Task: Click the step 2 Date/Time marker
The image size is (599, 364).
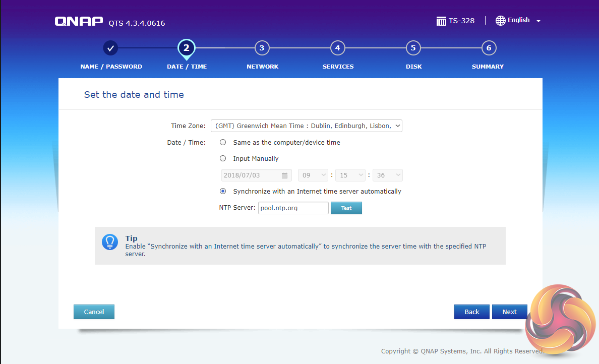Action: [x=187, y=49]
